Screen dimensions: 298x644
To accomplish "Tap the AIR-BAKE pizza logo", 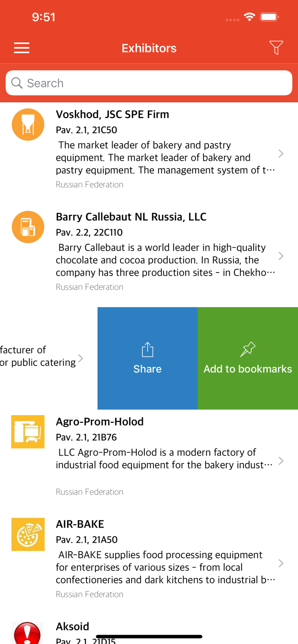I will (x=28, y=535).
